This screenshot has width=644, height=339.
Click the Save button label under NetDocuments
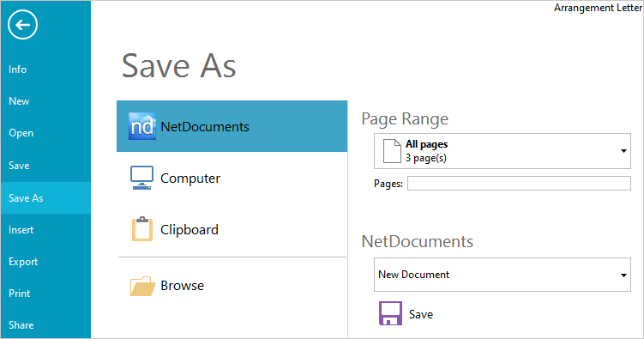point(421,314)
